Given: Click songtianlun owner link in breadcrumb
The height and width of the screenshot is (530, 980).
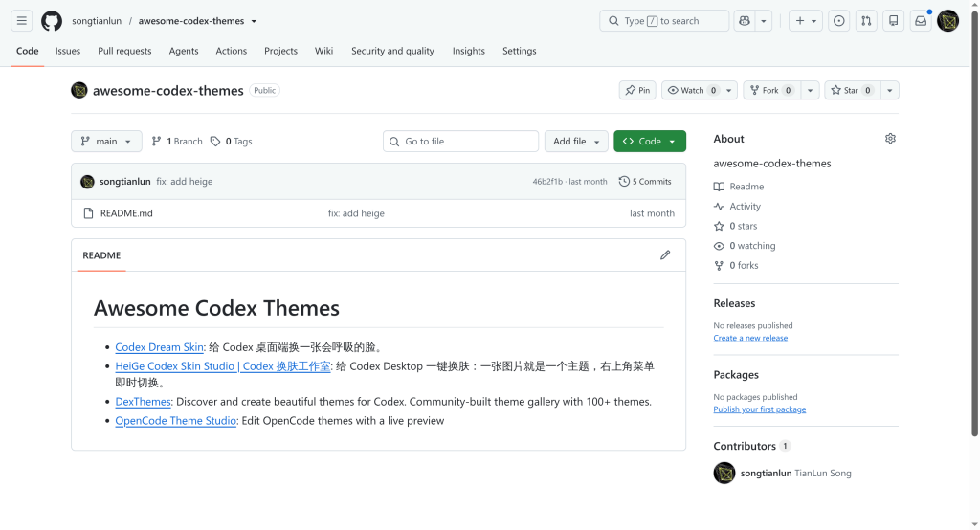Looking at the screenshot, I should tap(97, 21).
